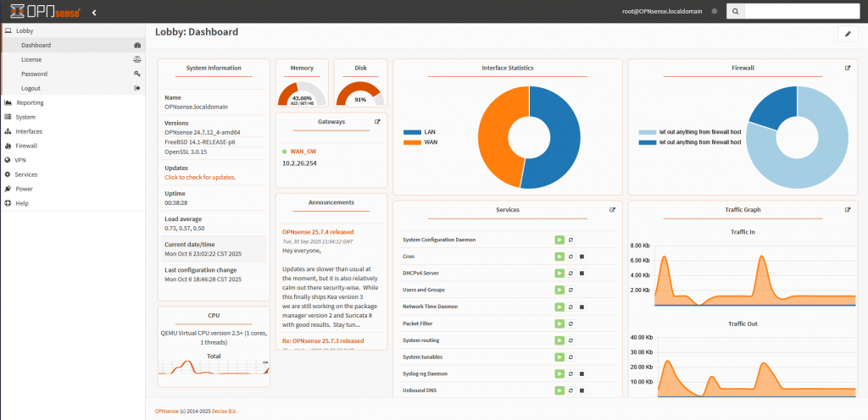Image resolution: width=868 pixels, height=420 pixels.
Task: Open the License menu item
Action: point(73,59)
